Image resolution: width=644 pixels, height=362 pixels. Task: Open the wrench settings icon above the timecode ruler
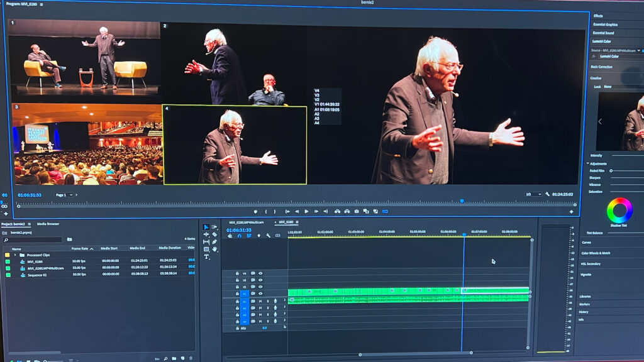point(268,235)
